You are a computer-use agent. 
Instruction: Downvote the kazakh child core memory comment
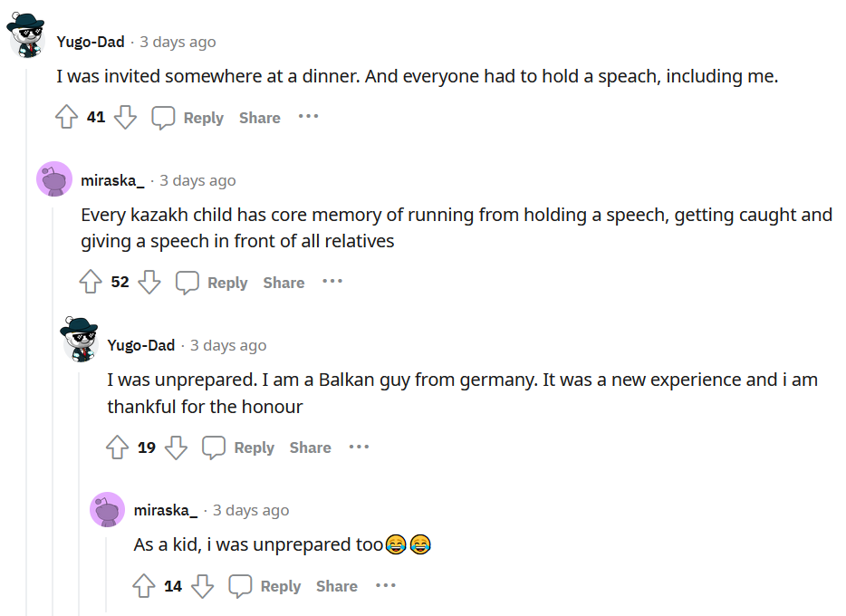coord(149,283)
